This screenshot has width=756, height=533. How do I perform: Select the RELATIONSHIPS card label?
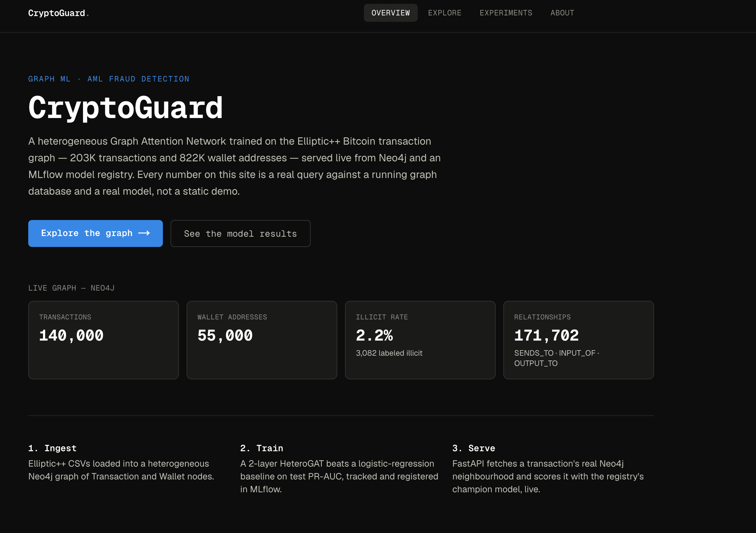(542, 317)
